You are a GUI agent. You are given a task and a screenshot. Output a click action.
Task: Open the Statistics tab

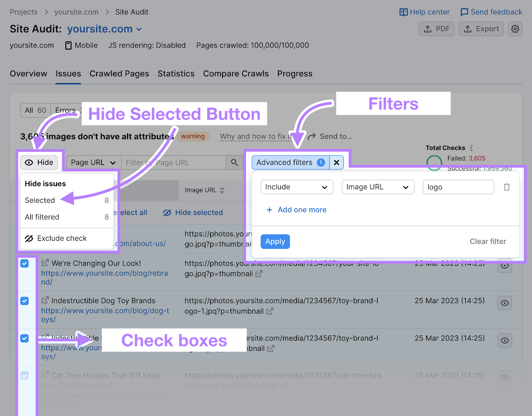[176, 73]
